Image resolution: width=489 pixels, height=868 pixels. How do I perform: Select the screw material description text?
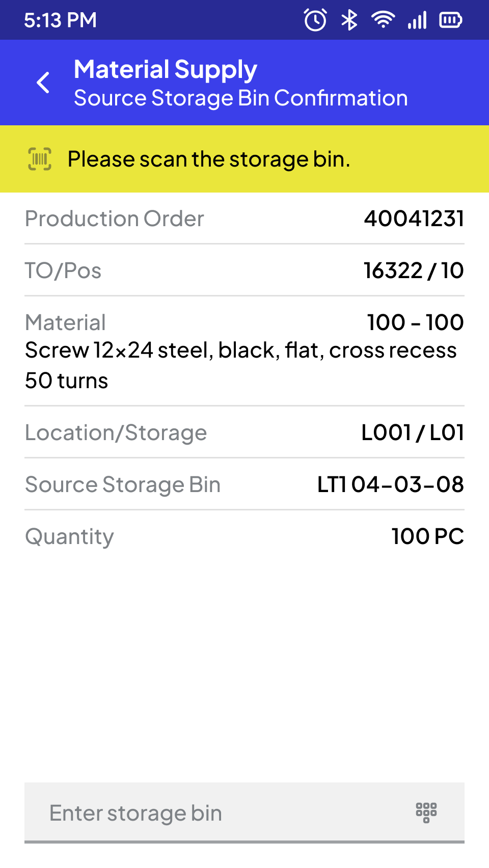coord(241,365)
